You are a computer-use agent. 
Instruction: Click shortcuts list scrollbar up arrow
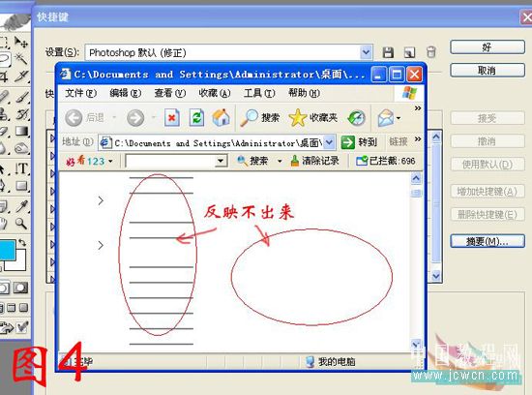click(x=436, y=137)
